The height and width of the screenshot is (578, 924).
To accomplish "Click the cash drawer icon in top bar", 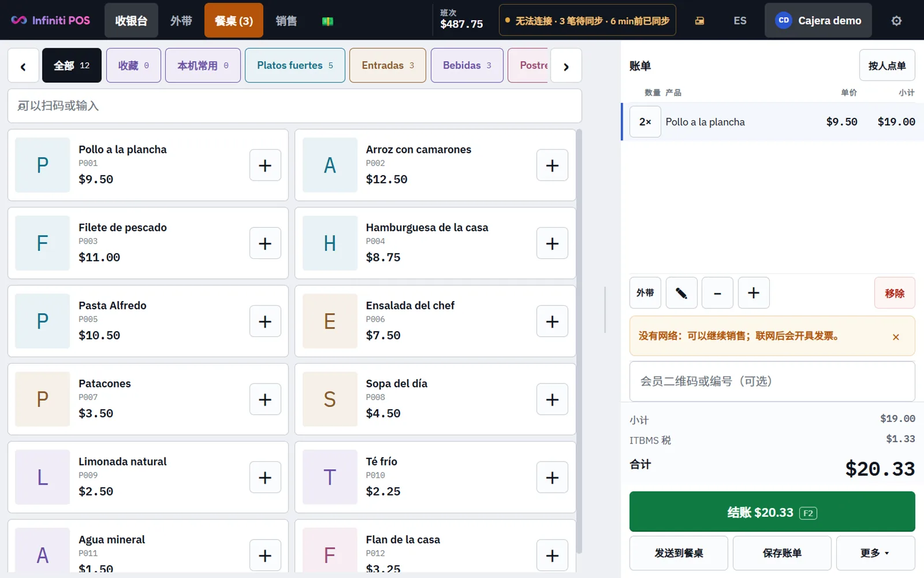I will click(x=327, y=21).
